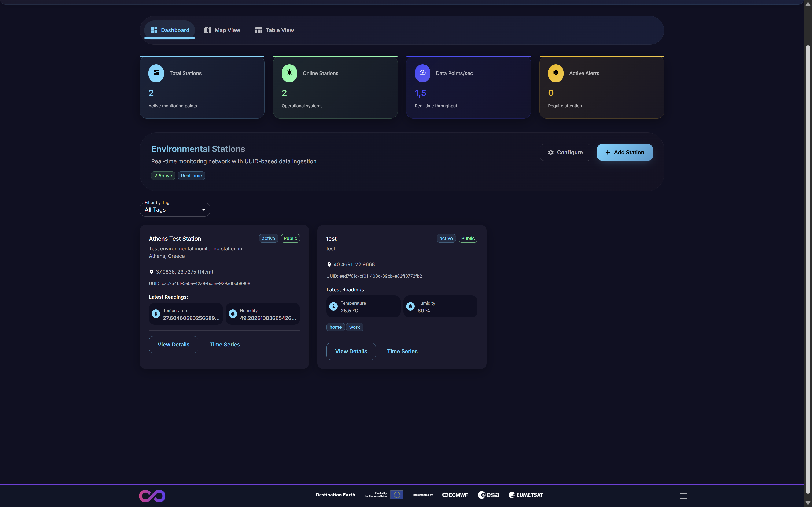Click the Active Alerts bug icon
812x507 pixels.
tap(556, 73)
